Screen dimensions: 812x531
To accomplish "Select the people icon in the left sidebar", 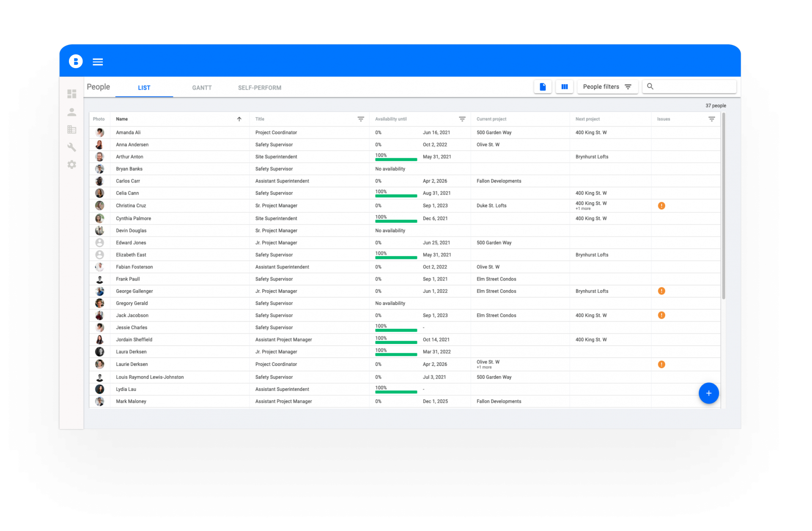I will 71,112.
